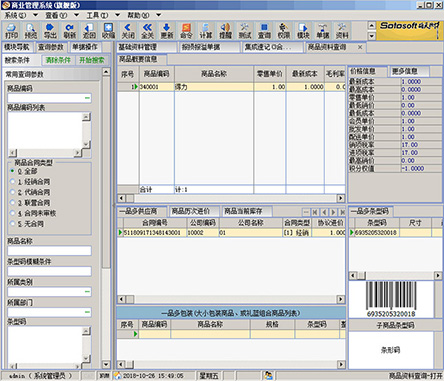444x381 pixels.
Task: Select radio option 3.联营合同
Action: pos(13,203)
